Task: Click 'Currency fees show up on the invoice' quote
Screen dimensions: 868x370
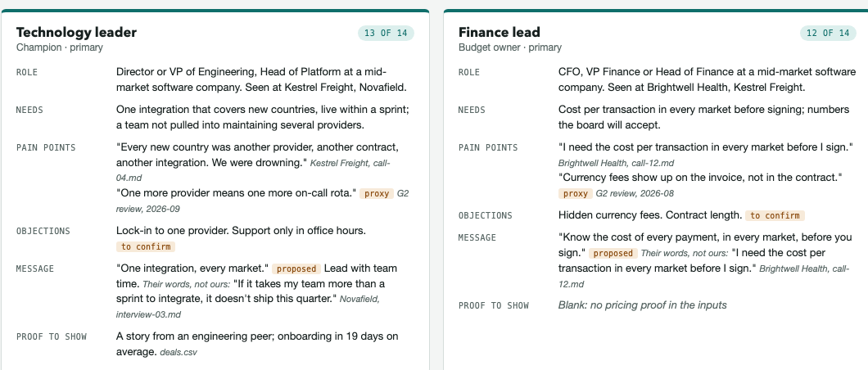Action: pyautogui.click(x=700, y=178)
